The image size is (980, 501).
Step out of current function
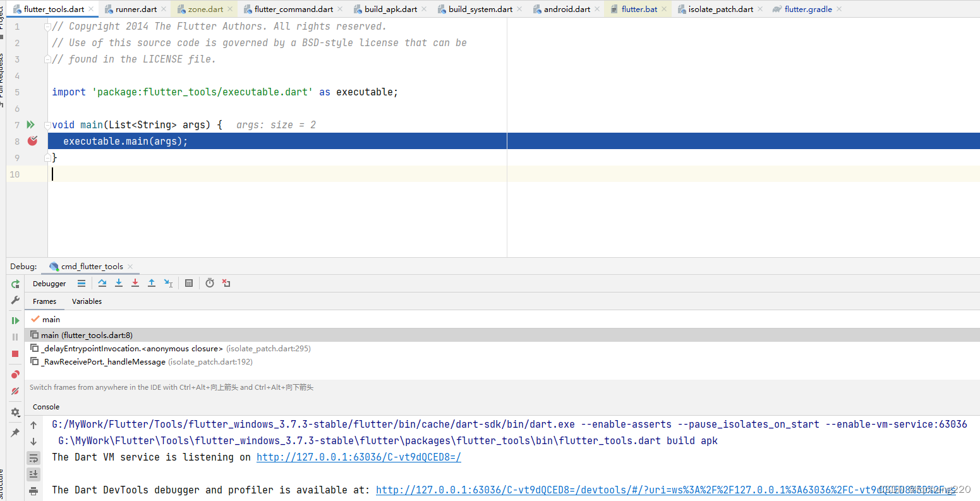tap(152, 283)
